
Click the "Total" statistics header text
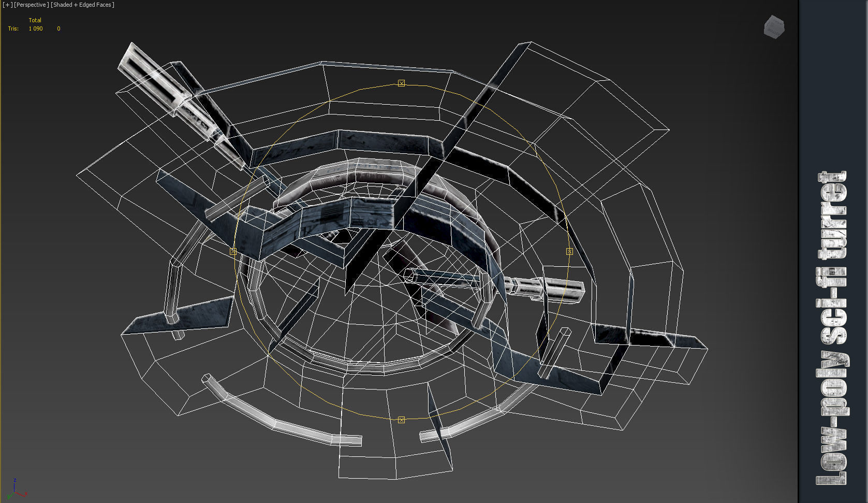tap(35, 20)
